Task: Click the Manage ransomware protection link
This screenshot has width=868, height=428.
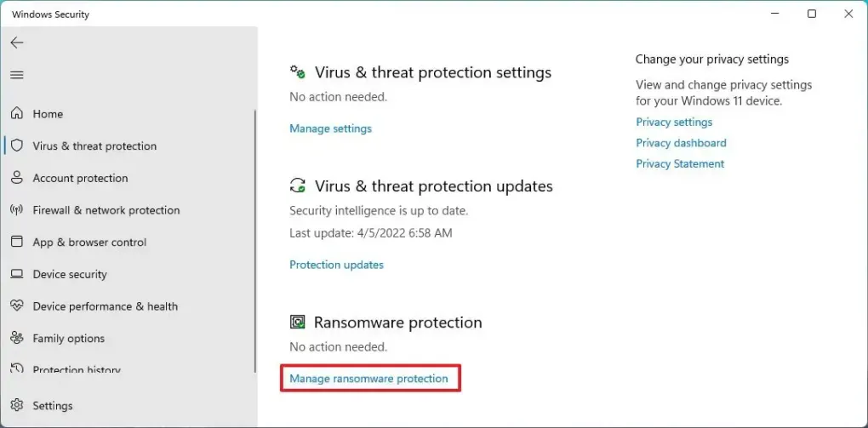Action: pyautogui.click(x=368, y=379)
